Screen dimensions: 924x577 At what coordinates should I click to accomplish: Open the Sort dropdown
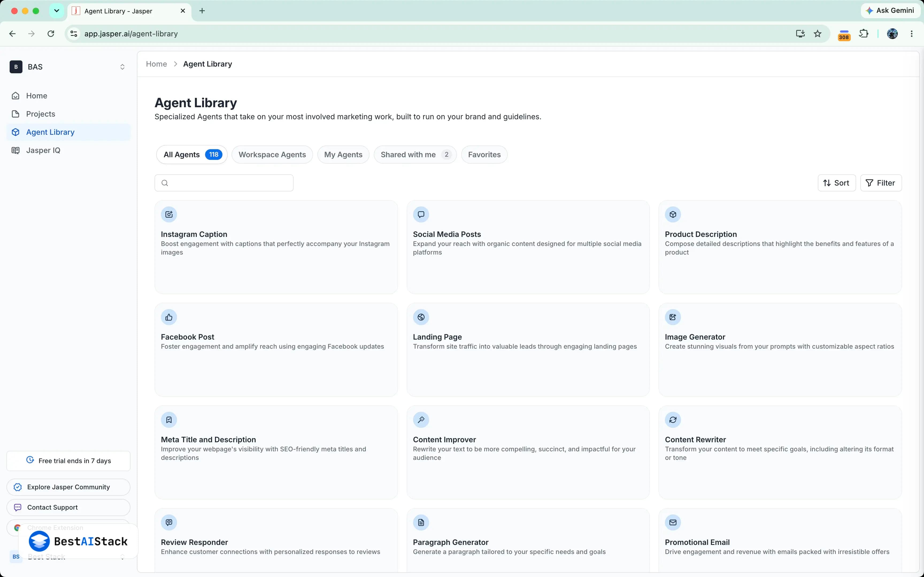coord(837,183)
